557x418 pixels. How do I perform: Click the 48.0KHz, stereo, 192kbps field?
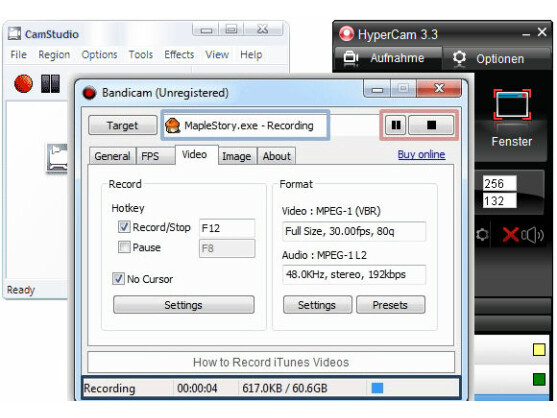pos(354,275)
